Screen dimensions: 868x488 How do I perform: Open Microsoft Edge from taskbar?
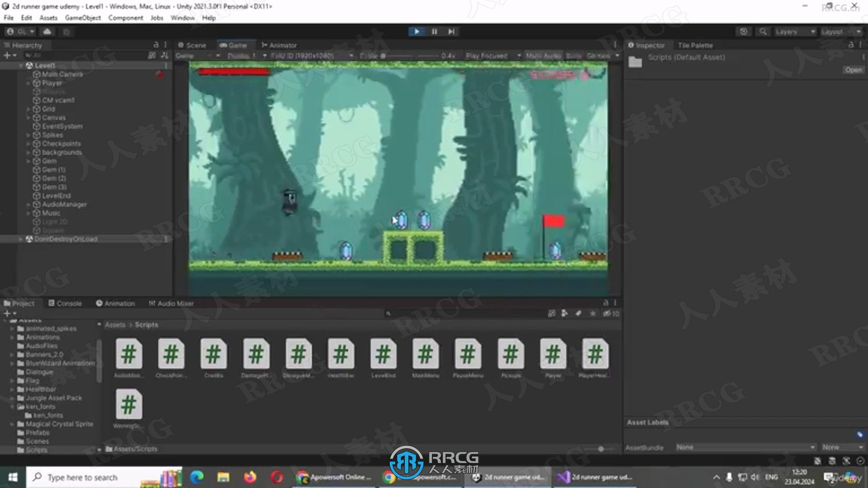point(197,477)
